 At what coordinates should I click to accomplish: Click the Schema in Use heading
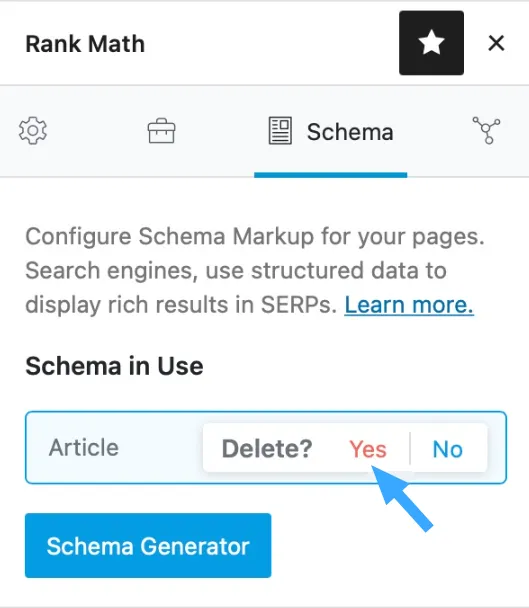114,366
